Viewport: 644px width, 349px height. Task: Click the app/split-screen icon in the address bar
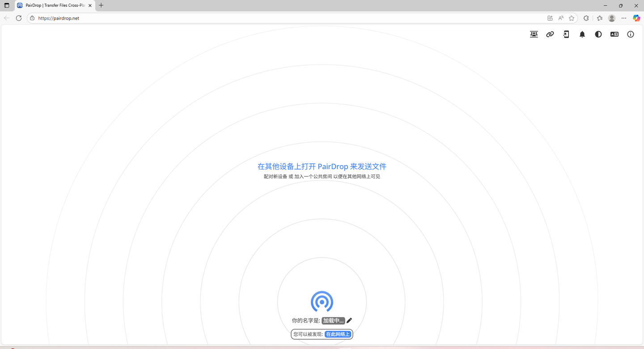pyautogui.click(x=550, y=18)
